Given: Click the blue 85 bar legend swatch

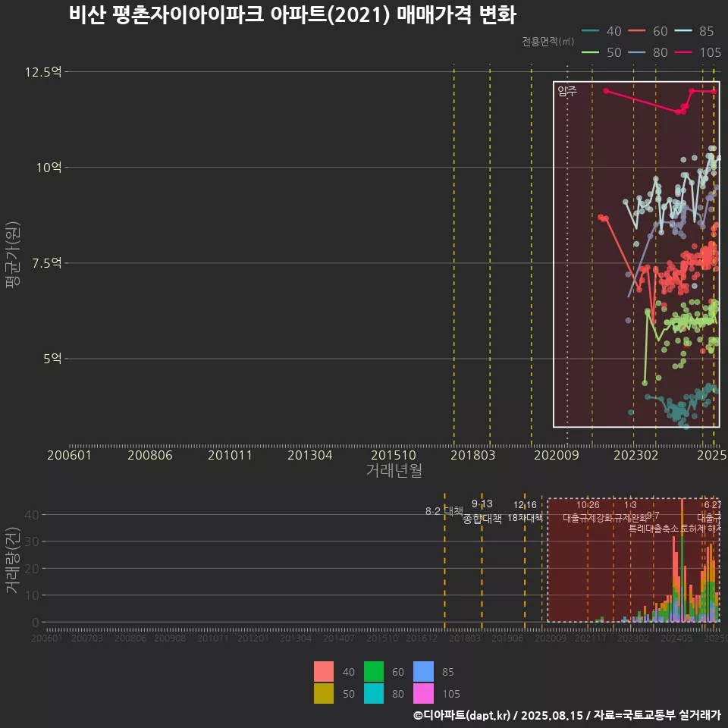Looking at the screenshot, I should [x=423, y=671].
